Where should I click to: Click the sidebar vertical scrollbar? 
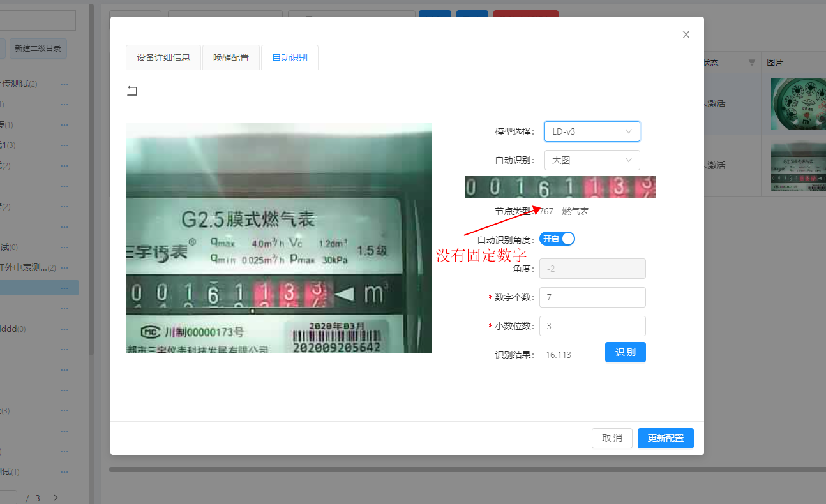91,179
